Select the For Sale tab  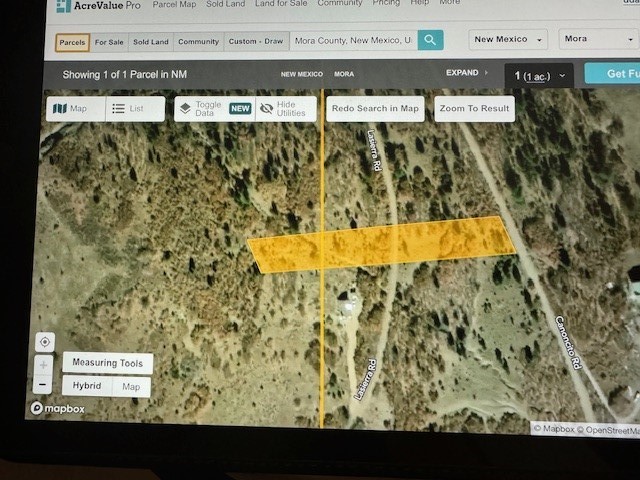110,42
